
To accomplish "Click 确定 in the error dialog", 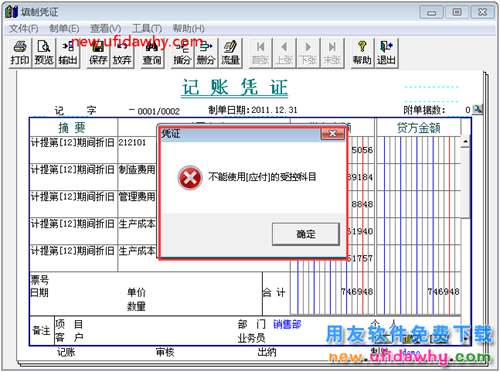I will tap(306, 234).
